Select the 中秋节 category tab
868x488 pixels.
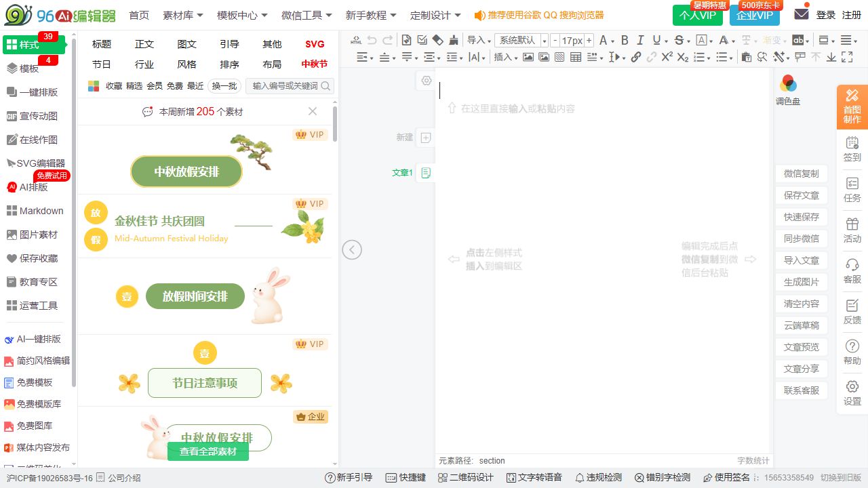point(315,64)
